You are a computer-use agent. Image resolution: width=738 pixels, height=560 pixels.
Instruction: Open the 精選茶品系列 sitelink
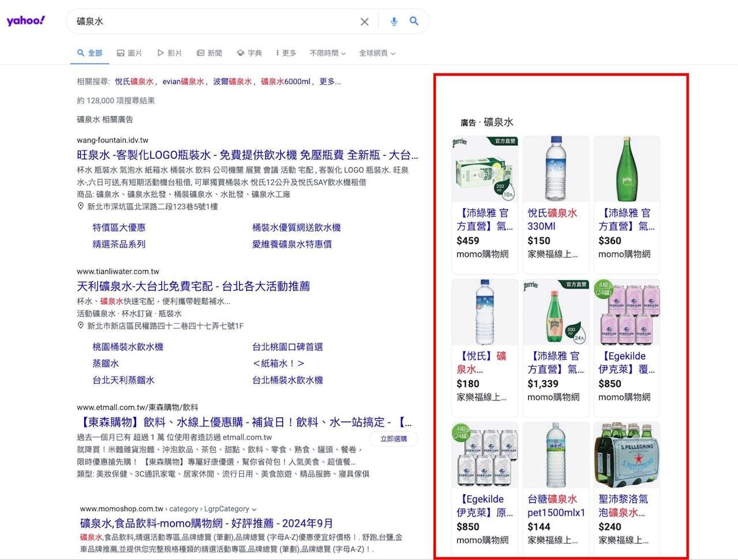[119, 245]
